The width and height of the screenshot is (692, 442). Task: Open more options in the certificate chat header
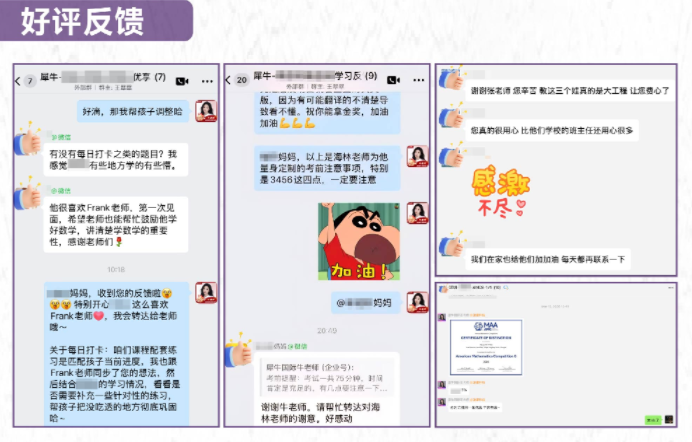pos(671,288)
